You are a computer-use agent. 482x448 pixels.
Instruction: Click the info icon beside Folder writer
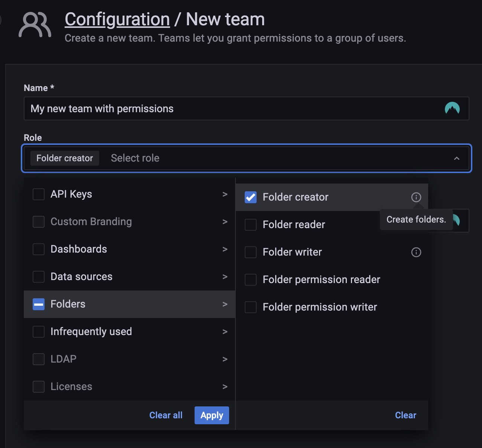coord(416,252)
